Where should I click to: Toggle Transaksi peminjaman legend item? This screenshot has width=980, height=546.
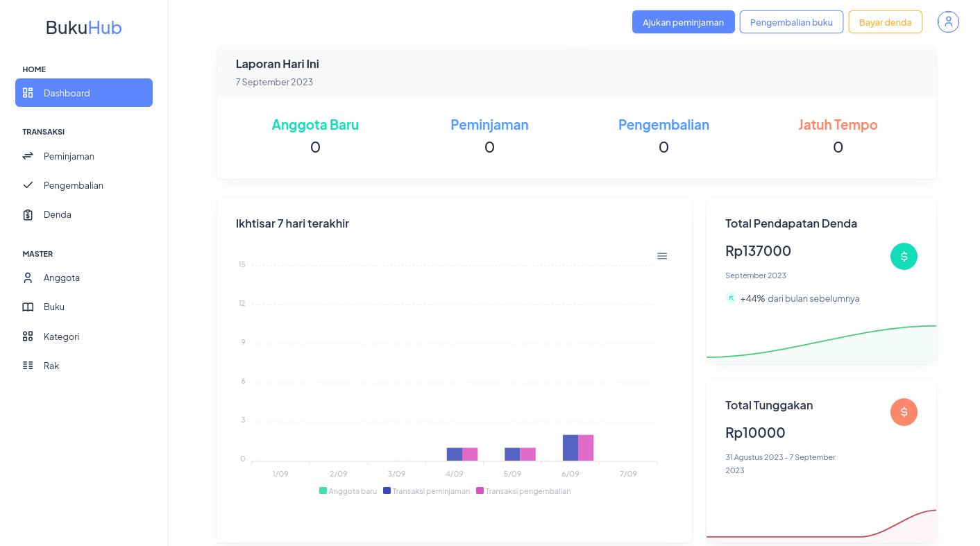point(426,491)
